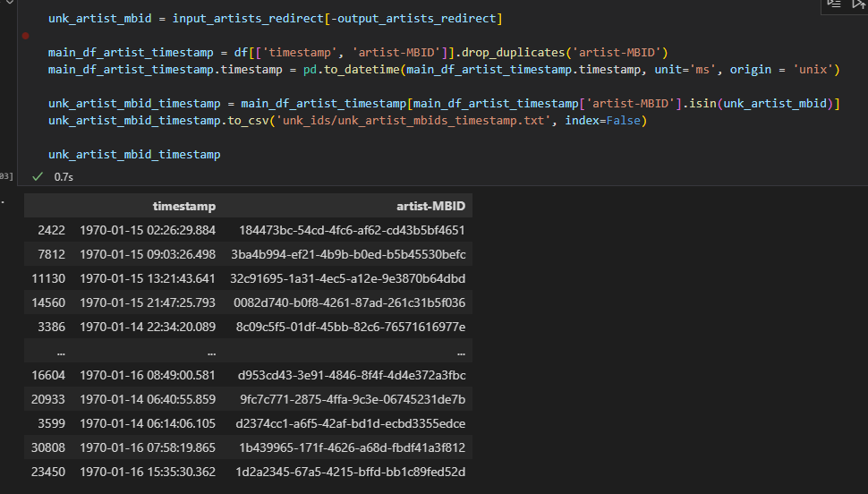The height and width of the screenshot is (494, 868).
Task: Select row index 2422
Action: [x=51, y=230]
